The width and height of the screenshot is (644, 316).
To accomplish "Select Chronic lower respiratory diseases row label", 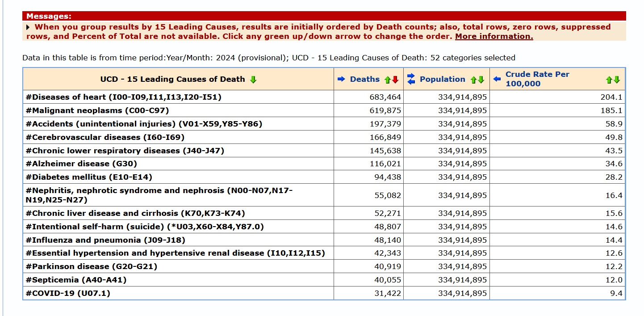I will [x=125, y=151].
